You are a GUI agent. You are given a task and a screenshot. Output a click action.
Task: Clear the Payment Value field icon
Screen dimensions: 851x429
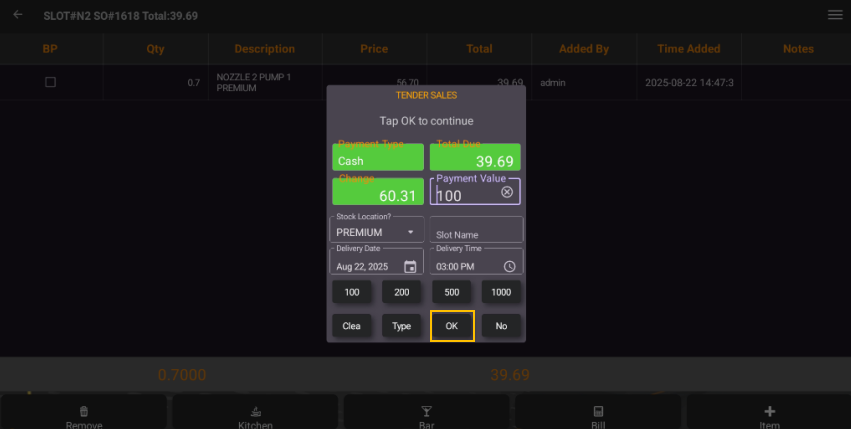pyautogui.click(x=507, y=192)
